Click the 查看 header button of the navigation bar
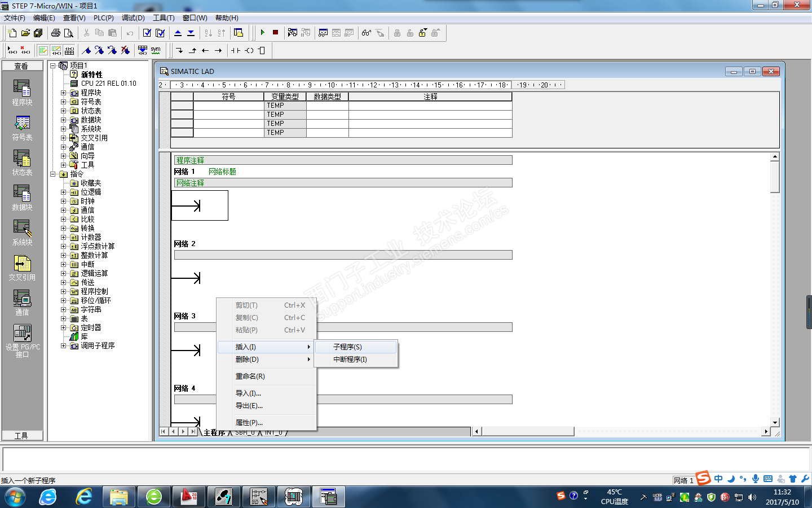Viewport: 812px width, 508px height. coord(22,66)
